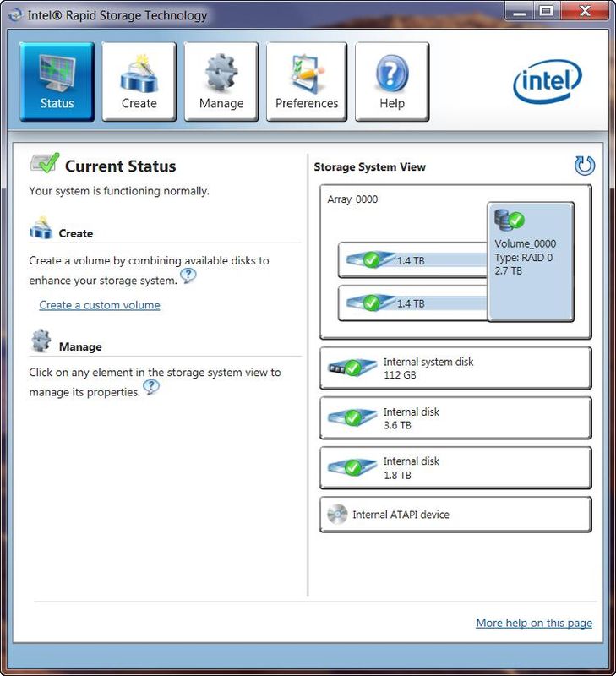Viewport: 616px width, 676px height.
Task: Open More help on this page
Action: (x=534, y=623)
